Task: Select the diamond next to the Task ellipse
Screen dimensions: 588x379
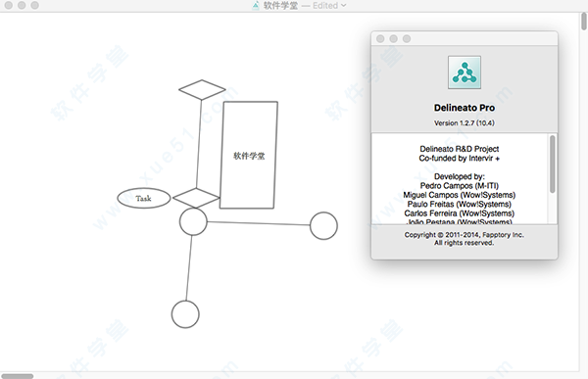Action: click(196, 198)
